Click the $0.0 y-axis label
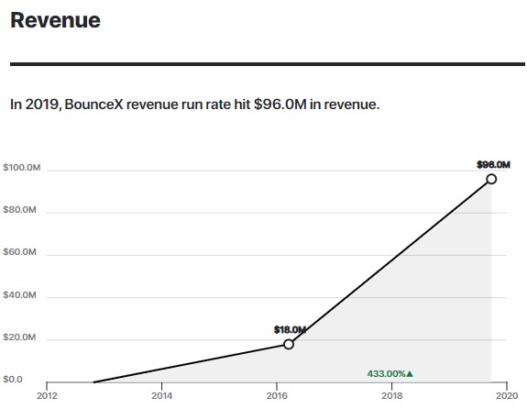The image size is (527, 420). [x=13, y=380]
